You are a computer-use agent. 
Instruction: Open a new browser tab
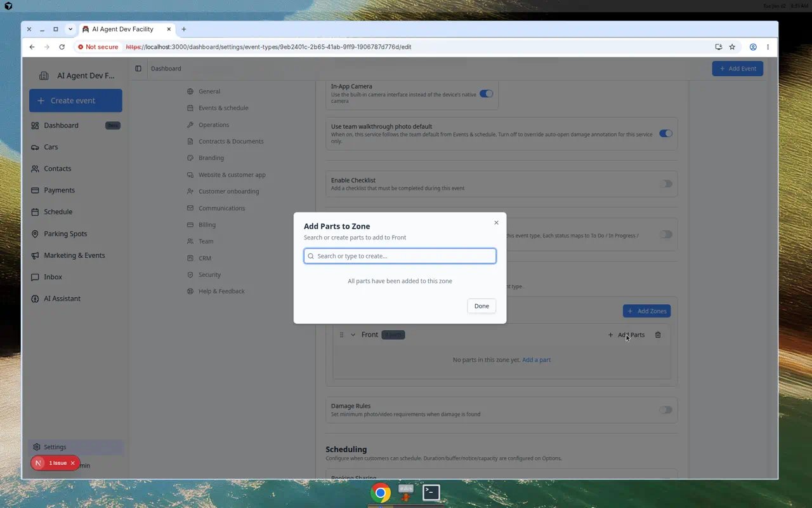pyautogui.click(x=184, y=29)
